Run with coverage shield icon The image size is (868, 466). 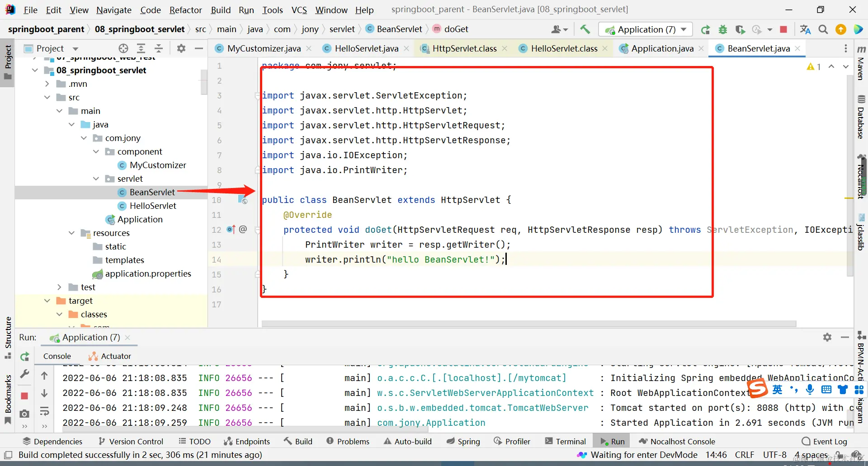click(740, 30)
